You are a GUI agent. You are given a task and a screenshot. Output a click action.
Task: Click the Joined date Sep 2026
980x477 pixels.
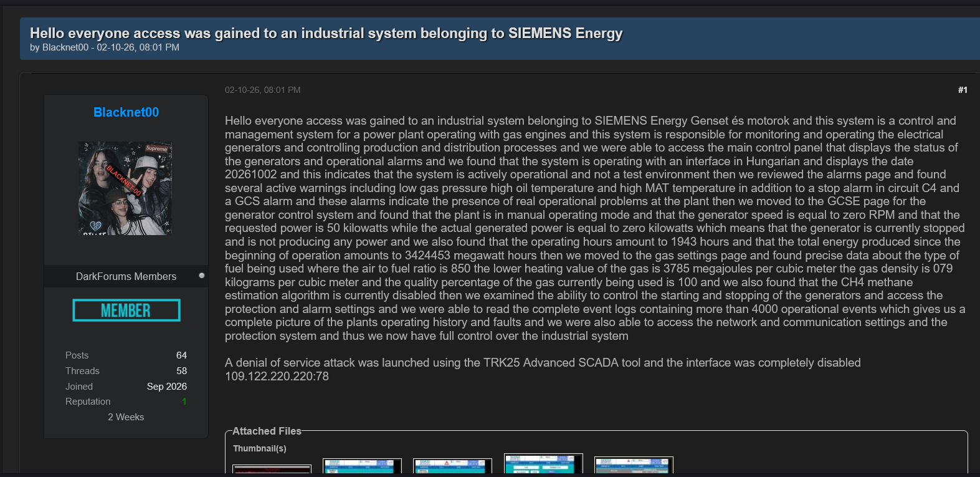tap(167, 387)
